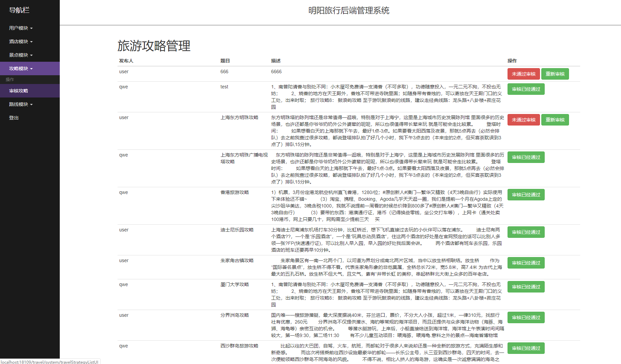The width and height of the screenshot is (621, 364).
Task: Click 审核已经通过 for 香港旅游攻略
Action: point(525,194)
